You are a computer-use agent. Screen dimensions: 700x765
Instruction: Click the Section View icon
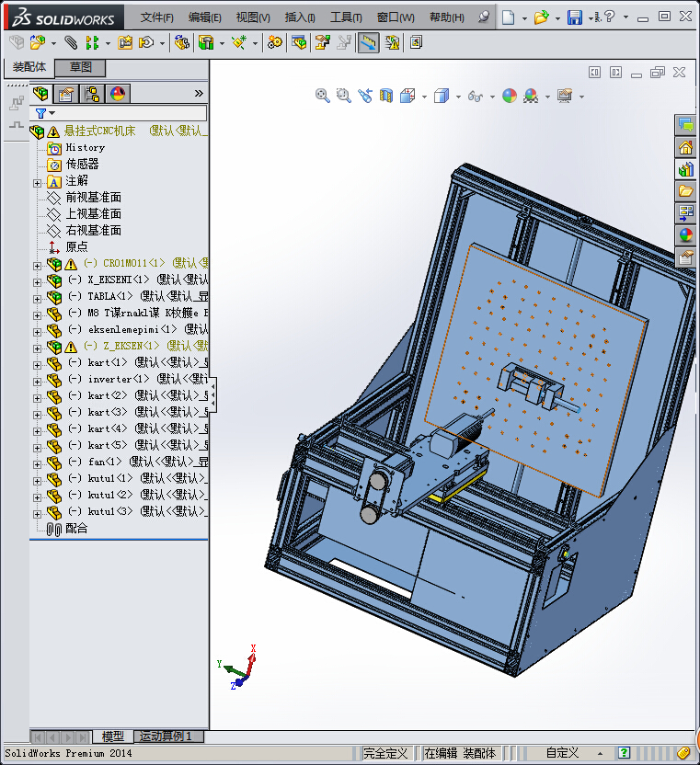click(x=386, y=96)
